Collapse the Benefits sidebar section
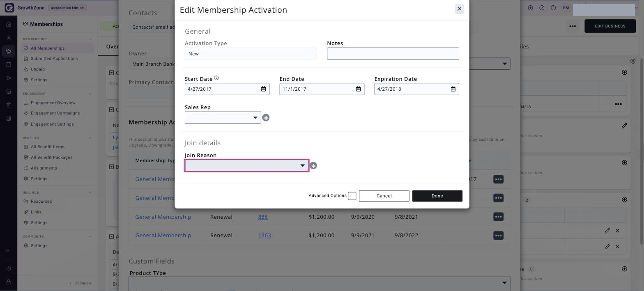644x291 pixels. pos(90,138)
